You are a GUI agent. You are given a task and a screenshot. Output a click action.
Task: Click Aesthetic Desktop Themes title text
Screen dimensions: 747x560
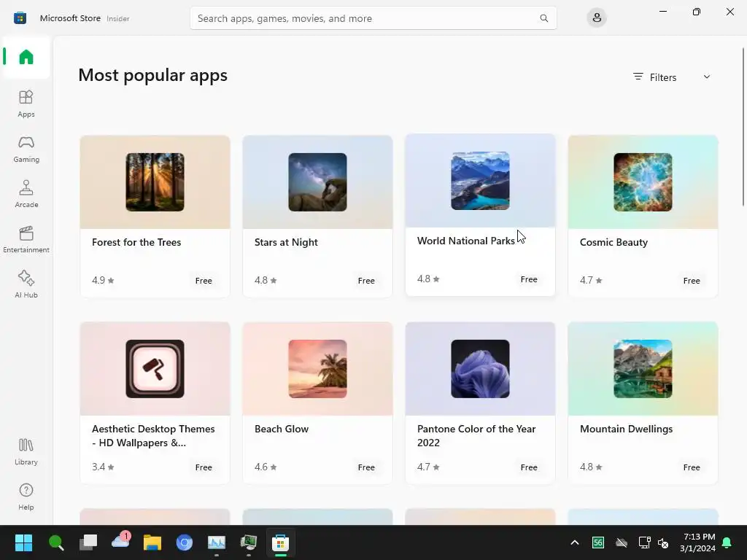153,436
